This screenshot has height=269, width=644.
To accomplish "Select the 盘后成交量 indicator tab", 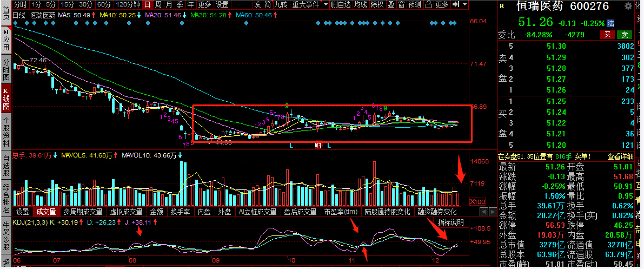I will click(300, 212).
